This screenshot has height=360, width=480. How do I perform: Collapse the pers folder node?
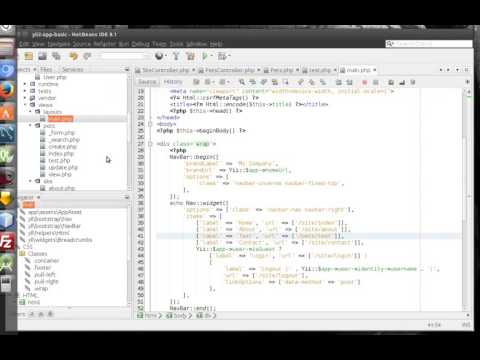[30, 126]
